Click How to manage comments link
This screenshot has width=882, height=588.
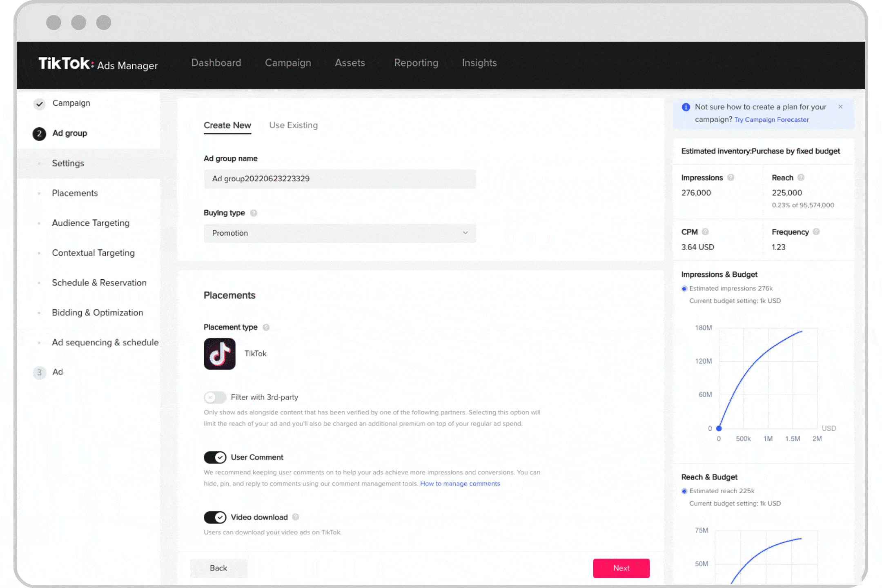point(459,483)
